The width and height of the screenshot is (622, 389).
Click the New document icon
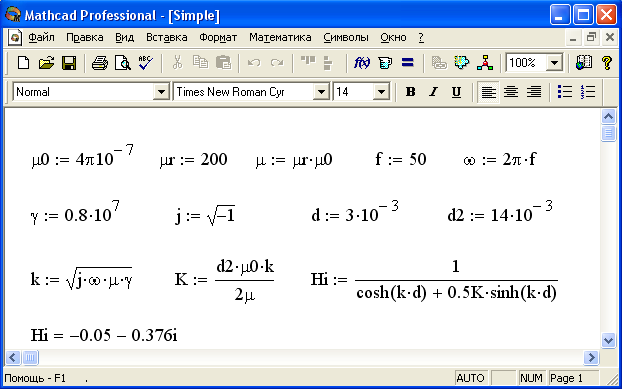click(23, 63)
